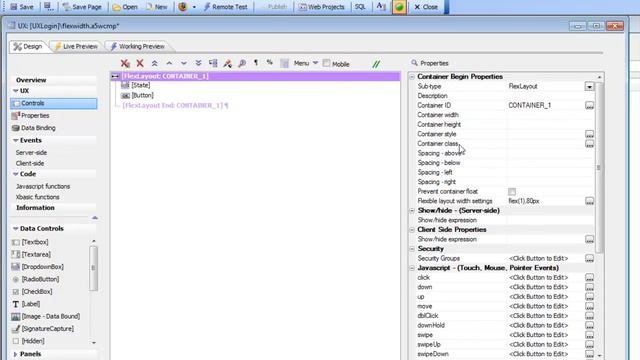Screen dimensions: 640x360
Task: Click the move-to-top double up arrow
Action: tap(154, 63)
